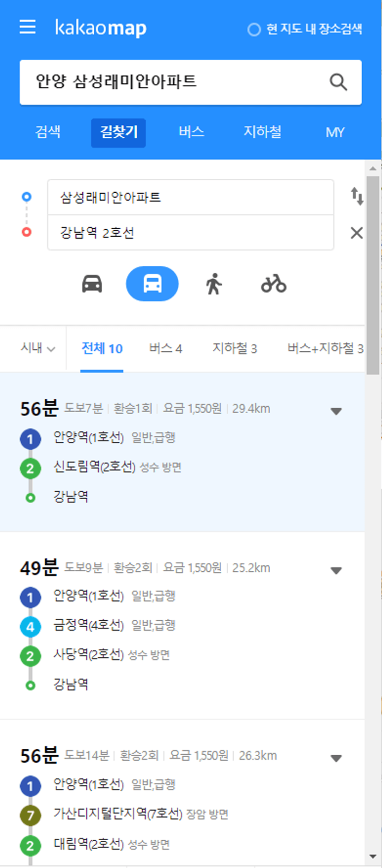Clear the route with the X icon
Viewport: 382px width, 868px height.
click(x=357, y=233)
